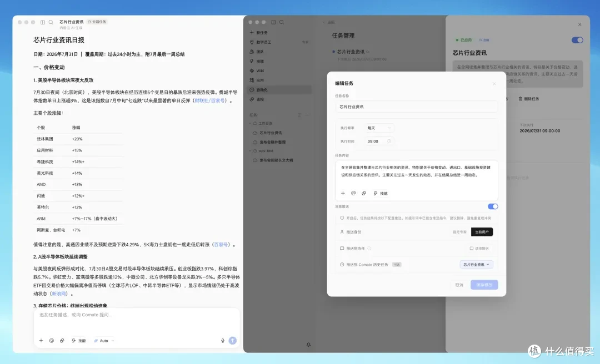Click 技能 button in 任务内容 box

click(x=381, y=193)
